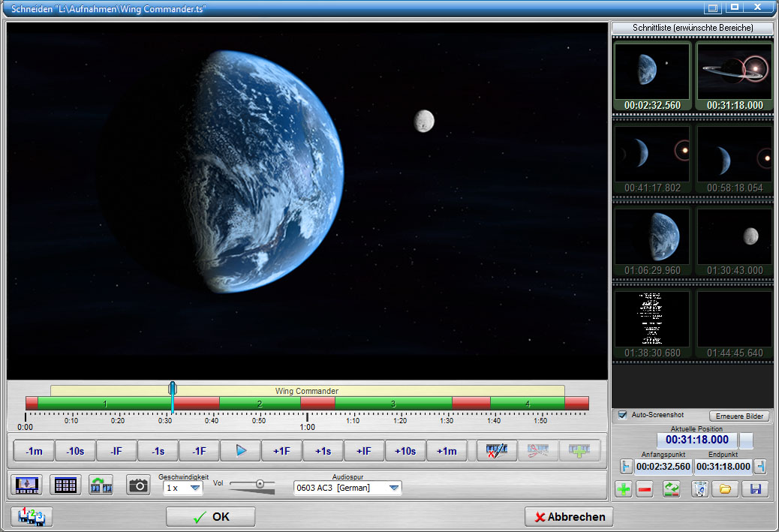The image size is (779, 532).
Task: Select thumbnail at 01:30:43.000
Action: tap(735, 242)
